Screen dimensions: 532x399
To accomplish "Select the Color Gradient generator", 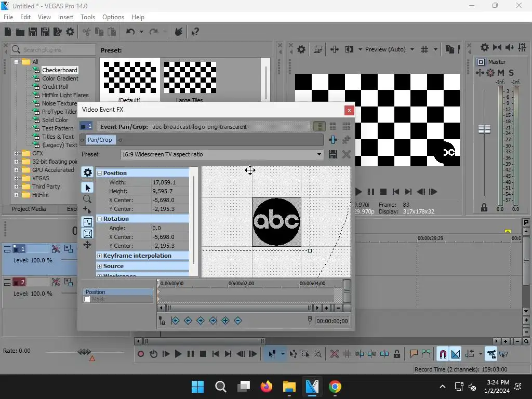I will tap(60, 78).
